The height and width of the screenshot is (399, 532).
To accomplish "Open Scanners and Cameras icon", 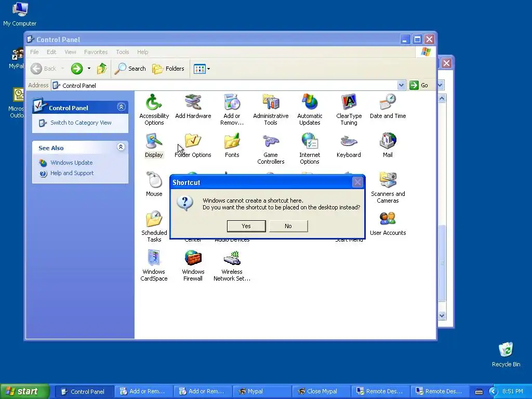I will 388,187.
